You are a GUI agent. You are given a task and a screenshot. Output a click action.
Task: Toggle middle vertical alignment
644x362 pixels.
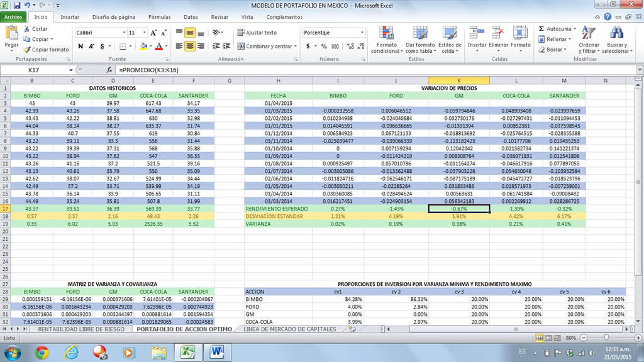point(190,33)
